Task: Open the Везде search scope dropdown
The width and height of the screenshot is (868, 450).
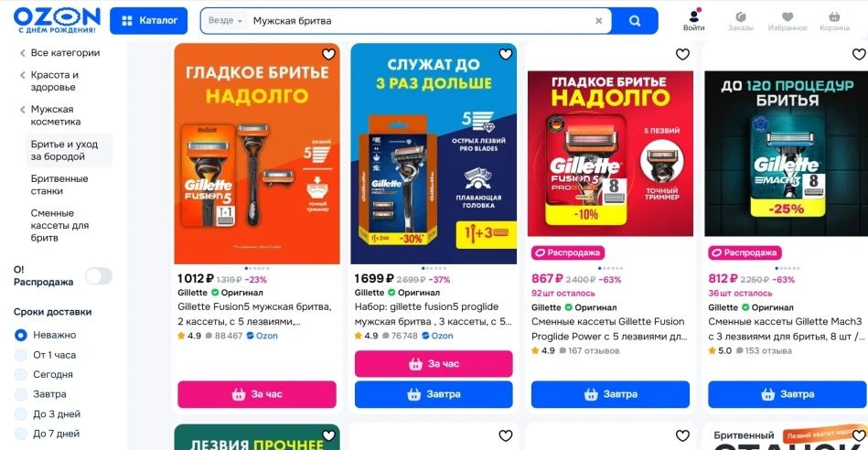Action: (x=225, y=20)
